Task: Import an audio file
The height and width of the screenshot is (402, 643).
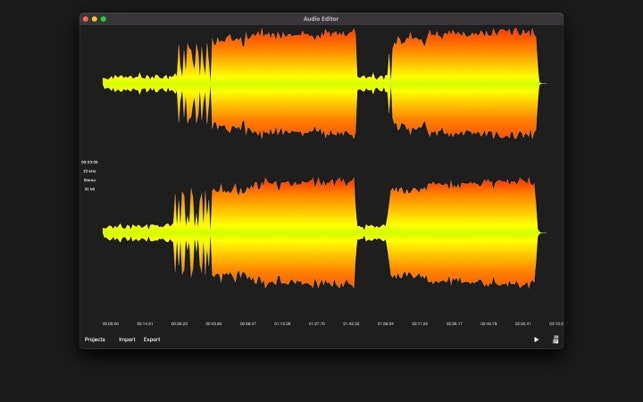Action: 127,339
